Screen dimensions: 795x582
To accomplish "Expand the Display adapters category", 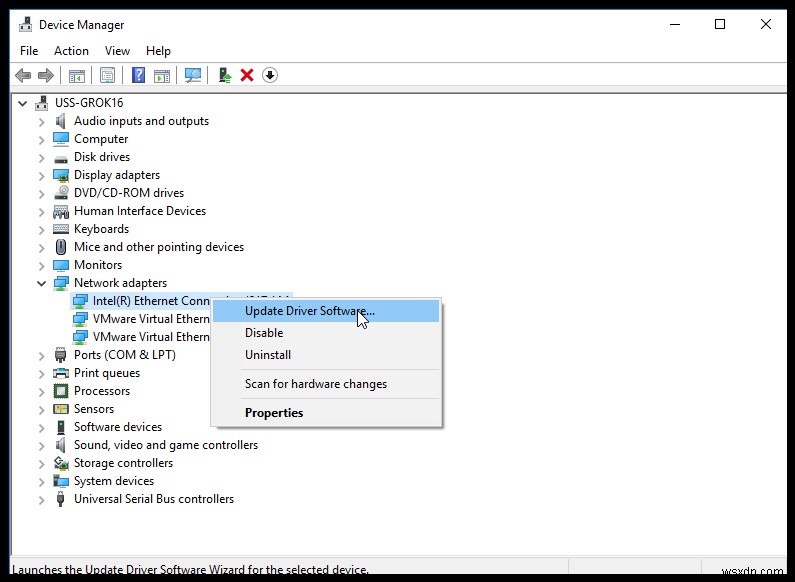I will click(42, 175).
